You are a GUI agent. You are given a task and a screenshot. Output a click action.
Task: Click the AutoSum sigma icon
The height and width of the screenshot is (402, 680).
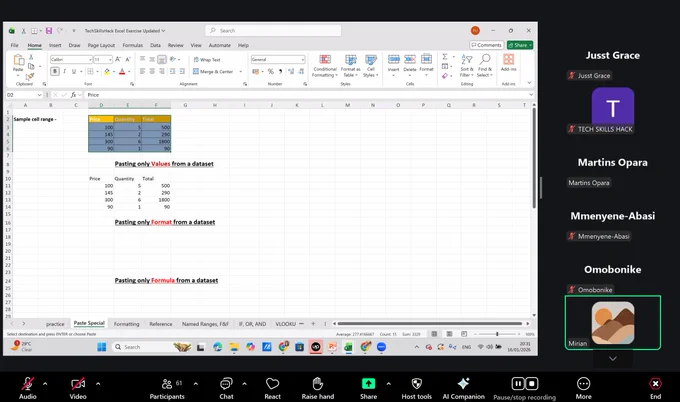(445, 57)
